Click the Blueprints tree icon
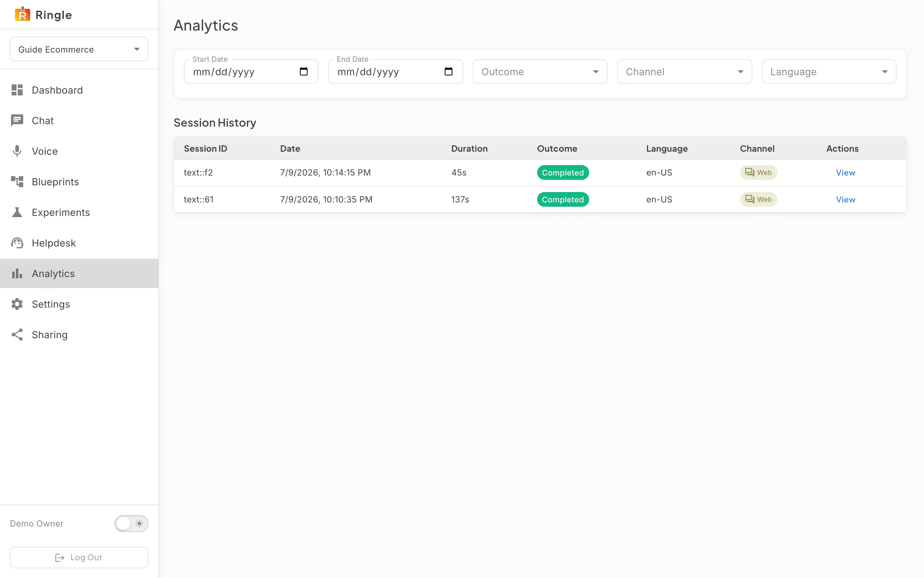This screenshot has height=578, width=924. click(17, 182)
